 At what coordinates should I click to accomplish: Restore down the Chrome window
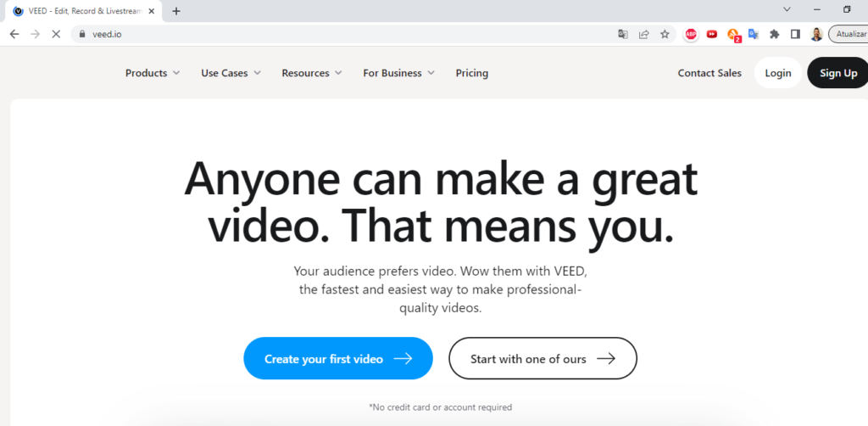tap(847, 9)
